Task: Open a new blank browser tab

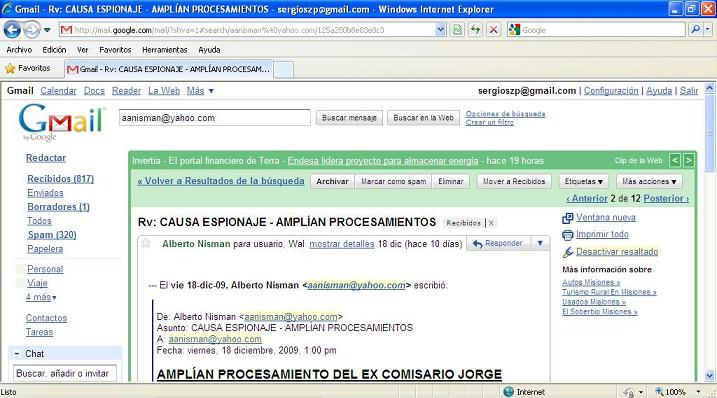Action: coord(284,70)
